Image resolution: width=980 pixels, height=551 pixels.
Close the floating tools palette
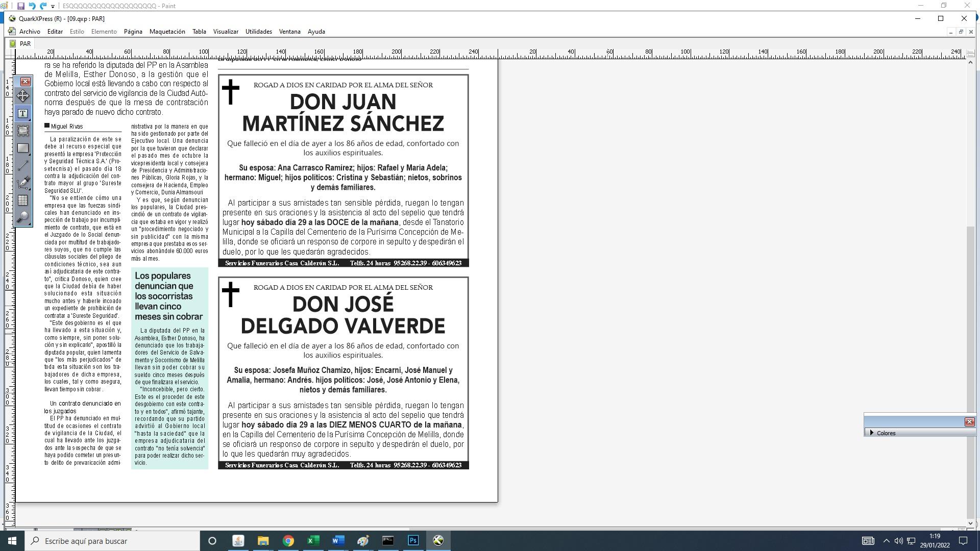pyautogui.click(x=25, y=82)
